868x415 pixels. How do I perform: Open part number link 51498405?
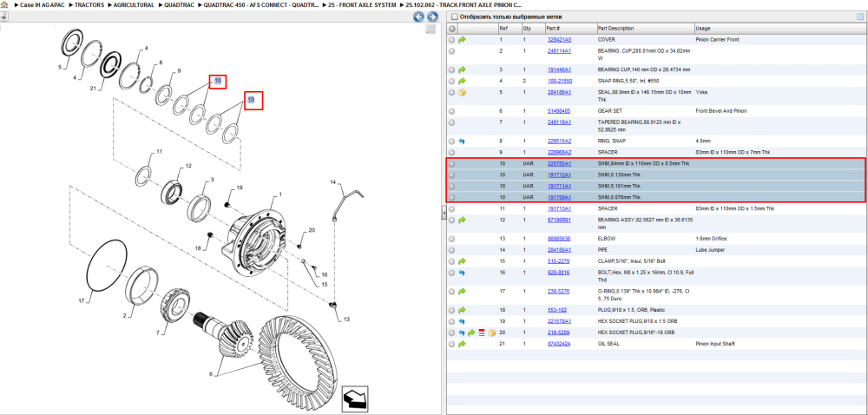point(558,110)
